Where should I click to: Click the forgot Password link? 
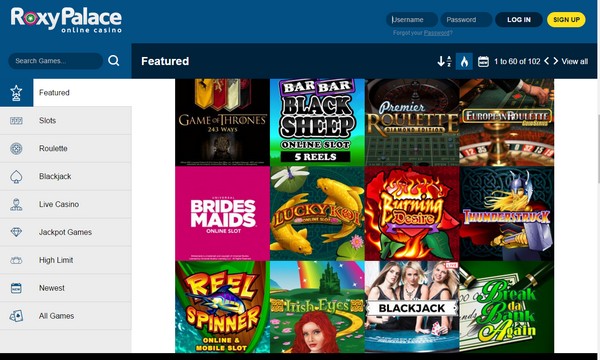tap(437, 33)
